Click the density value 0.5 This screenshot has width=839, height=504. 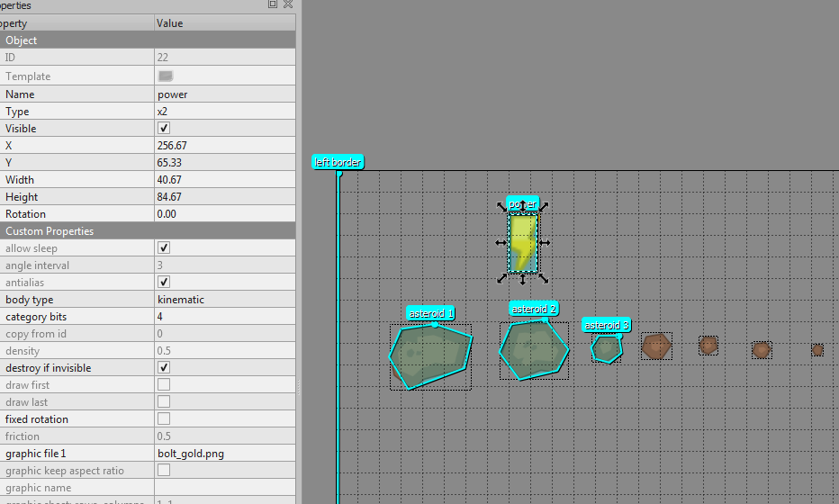(x=225, y=351)
